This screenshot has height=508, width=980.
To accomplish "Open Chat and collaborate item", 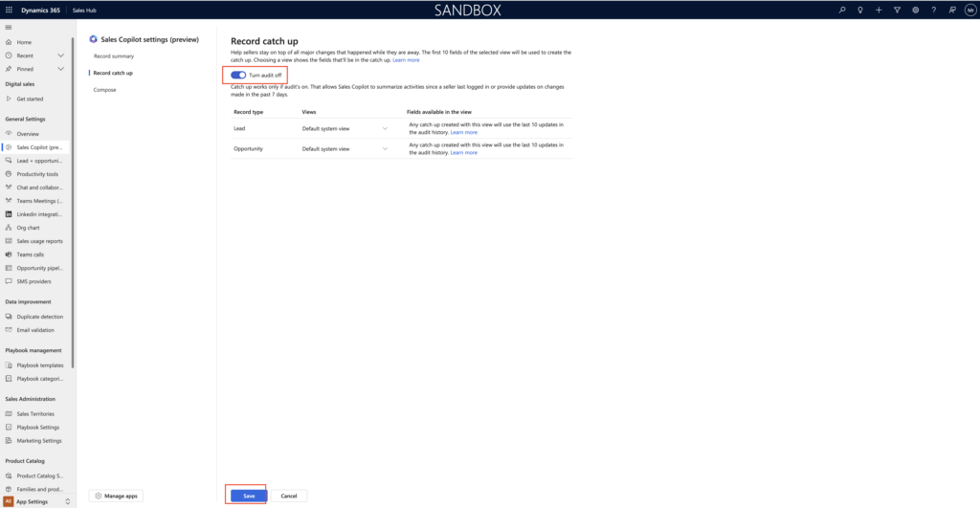I will [x=36, y=188].
